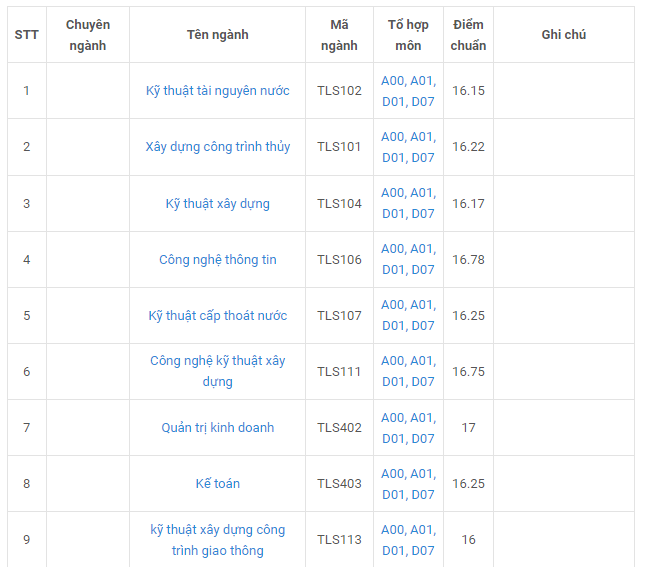The width and height of the screenshot is (647, 567).
Task: Open the D07 link in the Kế toán row
Action: 423,495
